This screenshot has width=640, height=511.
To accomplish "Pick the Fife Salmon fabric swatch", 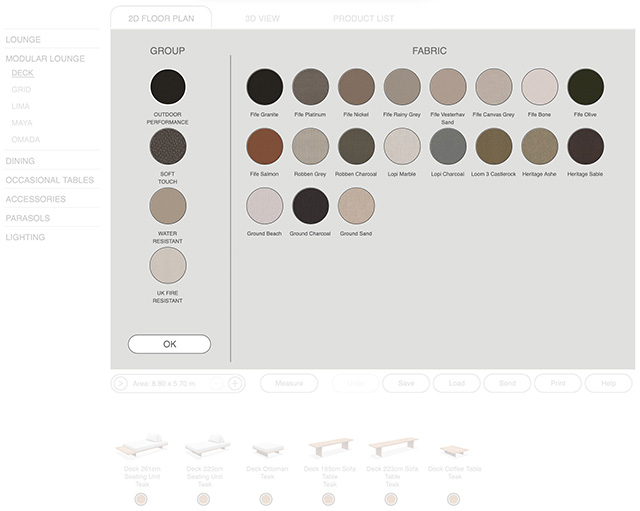I will (265, 147).
